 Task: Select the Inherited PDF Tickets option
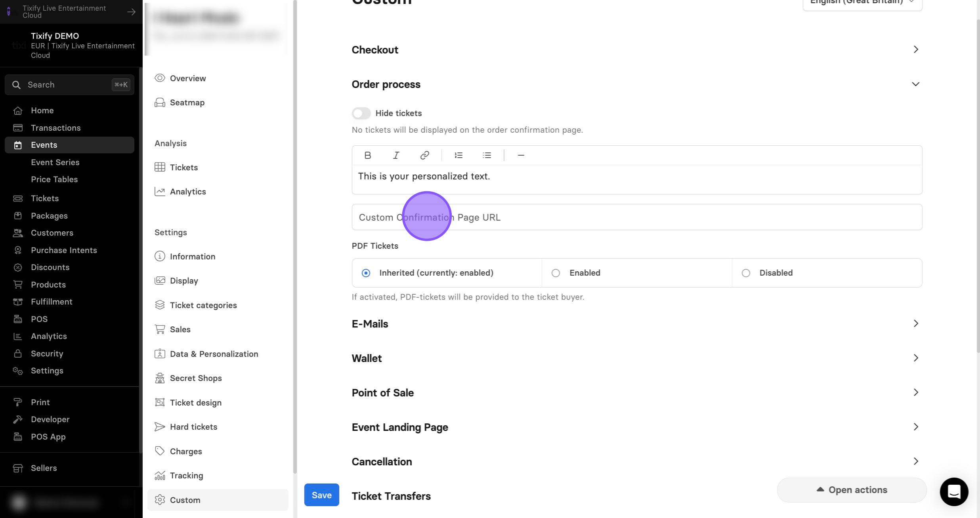tap(447, 273)
